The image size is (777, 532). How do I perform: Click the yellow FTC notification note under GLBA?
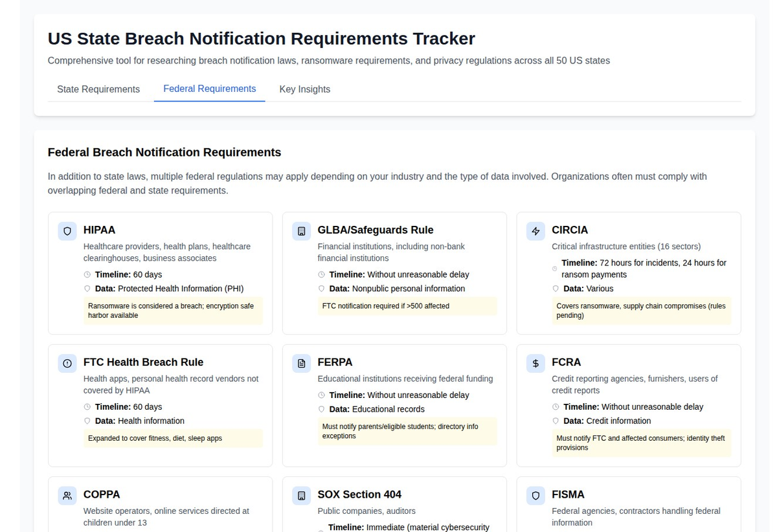407,305
